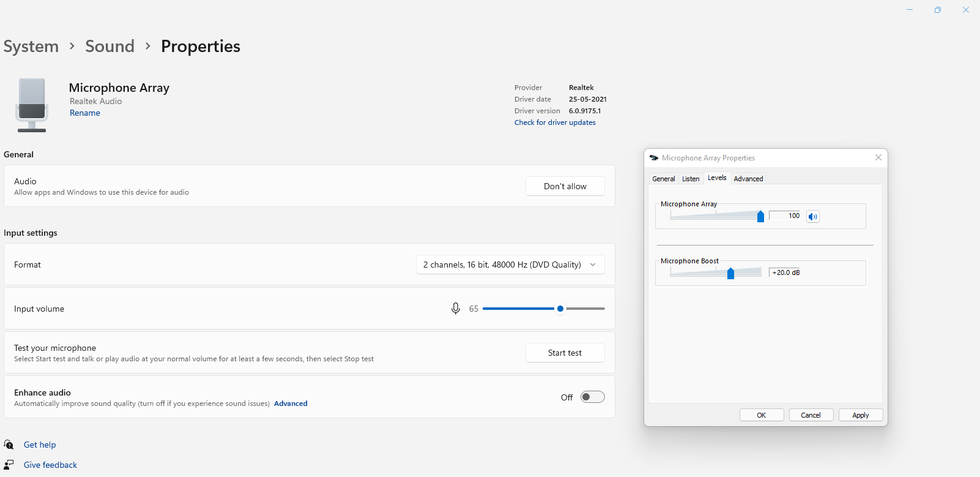Click the Start test button
The height and width of the screenshot is (477, 980).
[565, 353]
